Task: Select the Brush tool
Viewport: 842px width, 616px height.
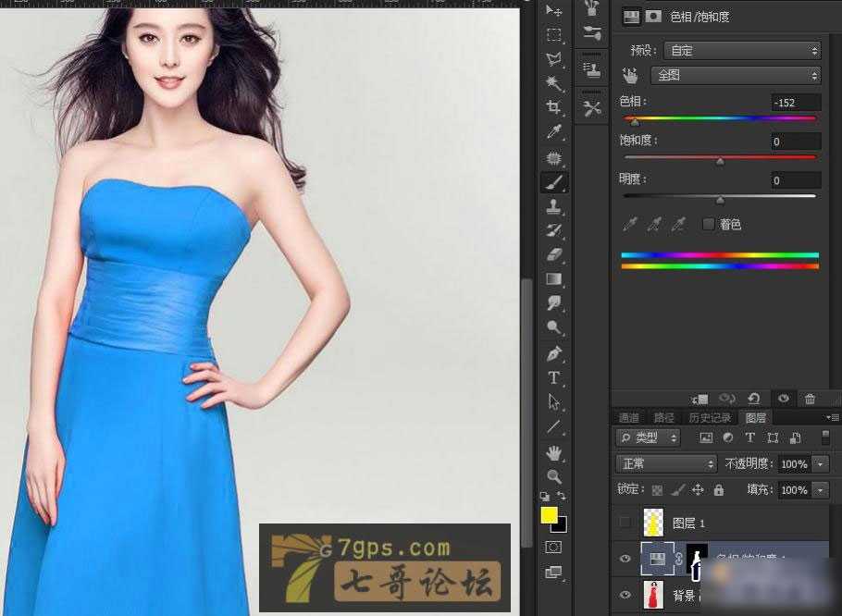Action: (553, 182)
